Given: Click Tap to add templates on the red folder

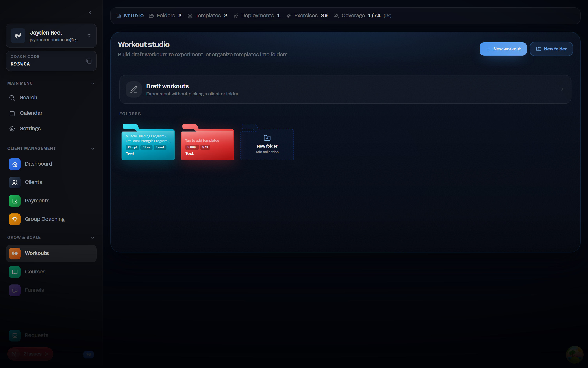Looking at the screenshot, I should tap(202, 140).
